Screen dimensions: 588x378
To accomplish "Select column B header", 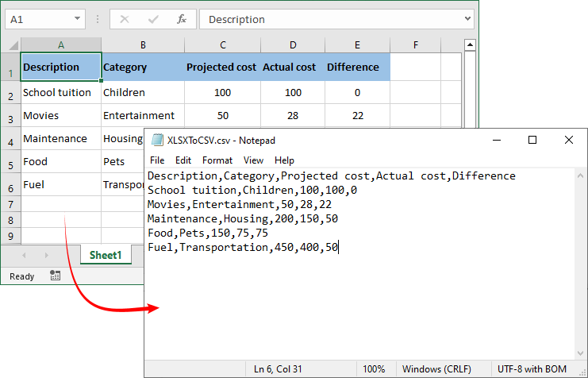I will (x=143, y=45).
